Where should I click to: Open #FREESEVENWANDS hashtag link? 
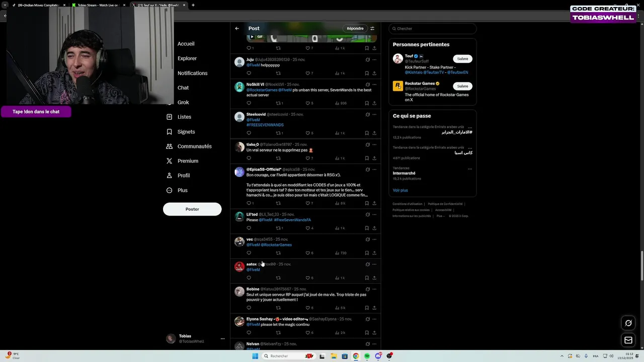pyautogui.click(x=265, y=125)
